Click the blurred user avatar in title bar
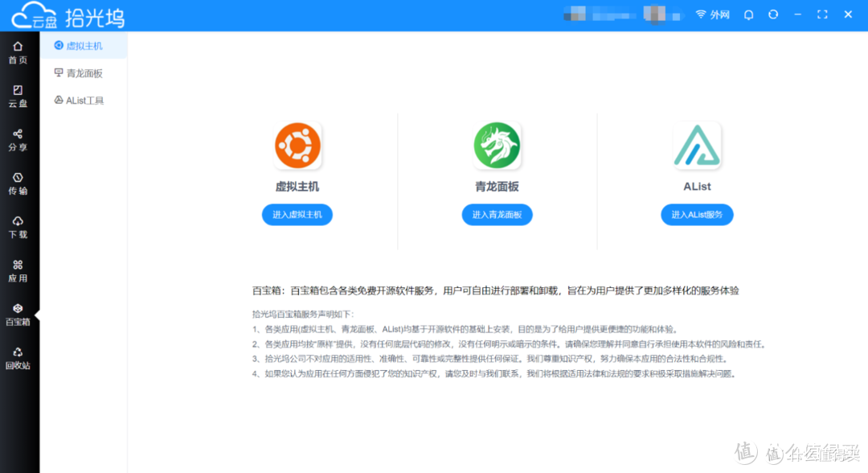Viewport: 868px width, 473px height. [x=654, y=14]
